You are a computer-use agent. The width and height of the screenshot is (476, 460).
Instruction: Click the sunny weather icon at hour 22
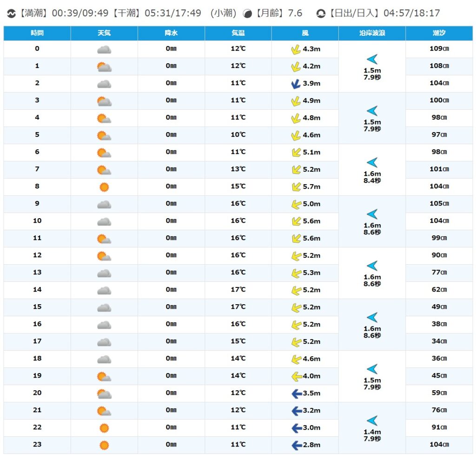coord(104,428)
